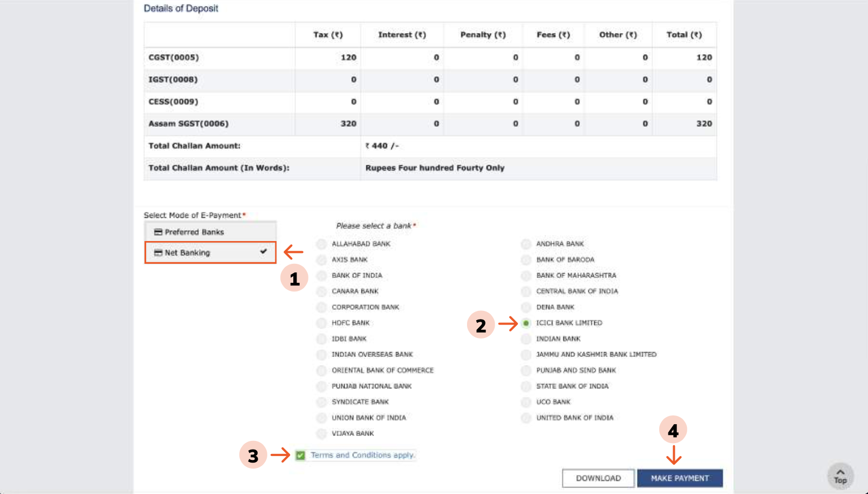Select Oriental Bank of Commerce option

321,370
